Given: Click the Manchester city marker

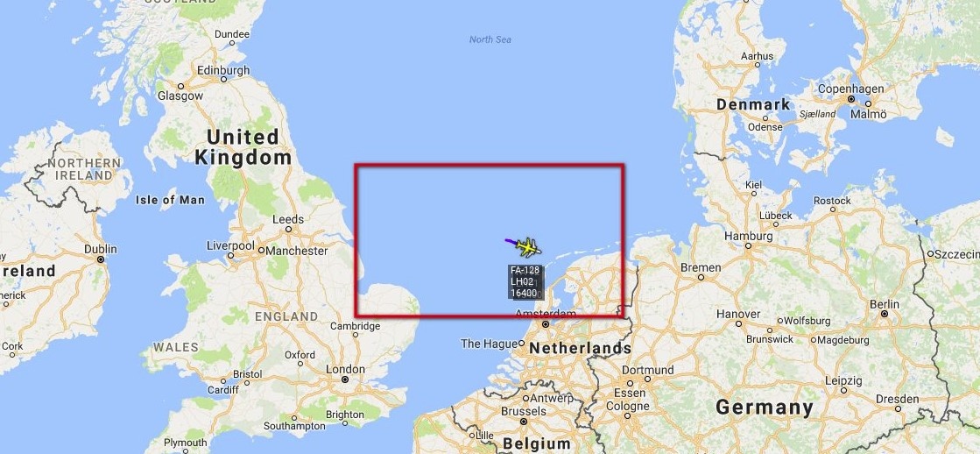Looking at the screenshot, I should (x=261, y=251).
